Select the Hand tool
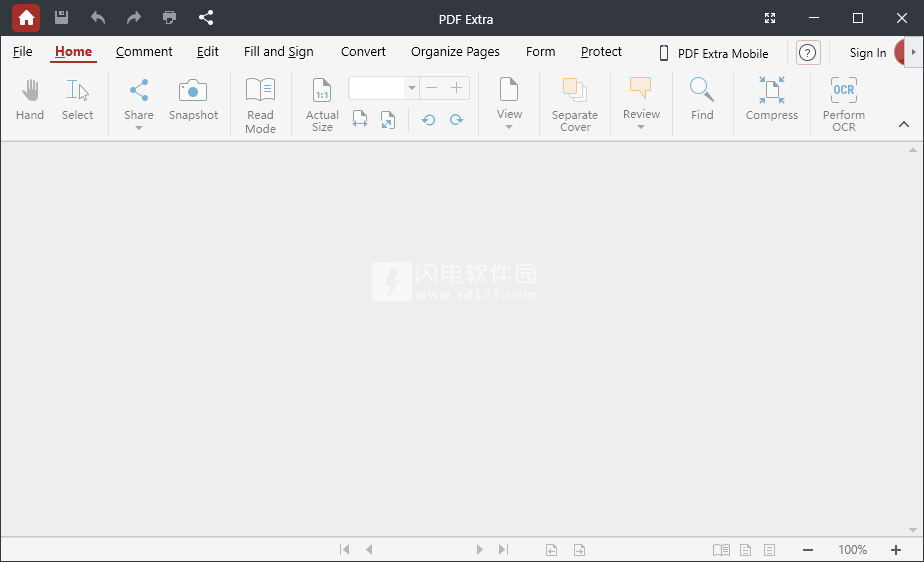This screenshot has height=562, width=924. (30, 100)
